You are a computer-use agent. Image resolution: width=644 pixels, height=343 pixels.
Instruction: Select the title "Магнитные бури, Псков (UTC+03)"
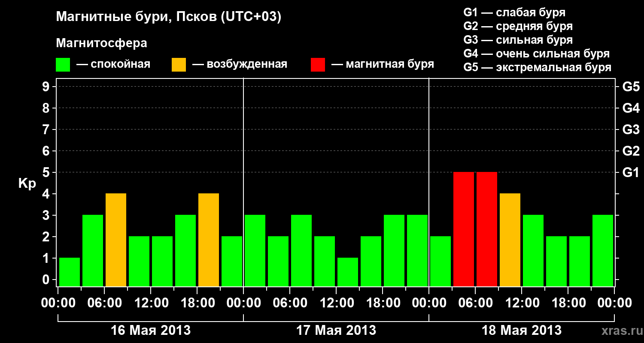click(x=169, y=17)
